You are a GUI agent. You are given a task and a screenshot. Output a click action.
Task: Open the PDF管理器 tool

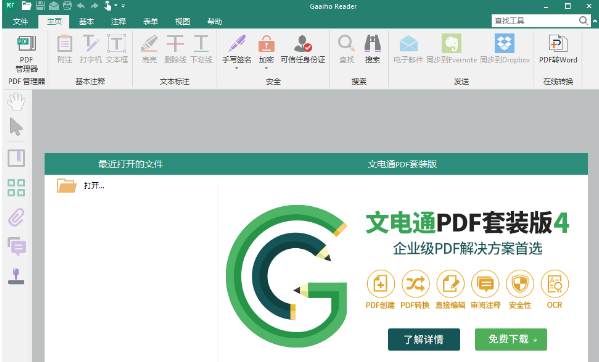click(26, 53)
